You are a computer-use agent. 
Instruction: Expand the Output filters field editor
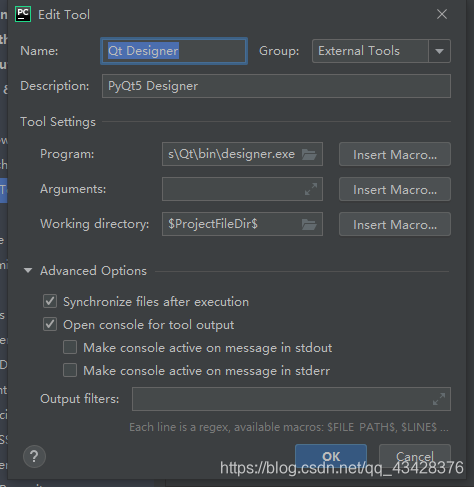click(439, 399)
